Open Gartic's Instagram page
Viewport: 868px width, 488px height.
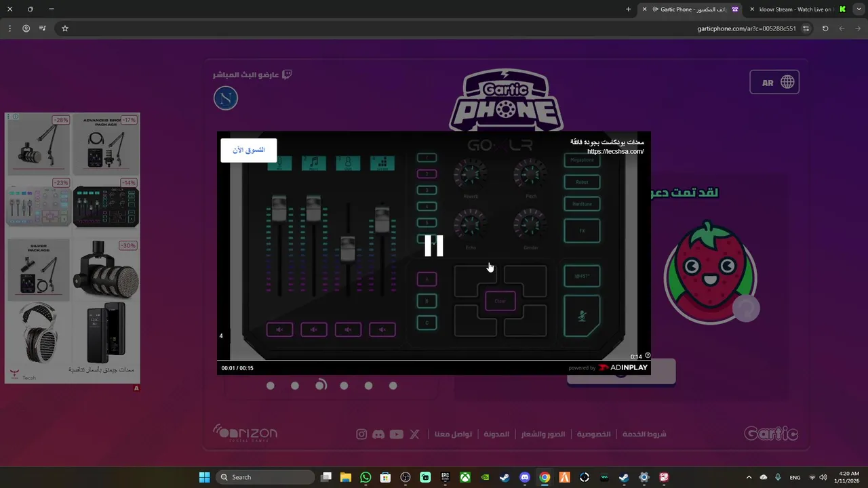(x=361, y=434)
